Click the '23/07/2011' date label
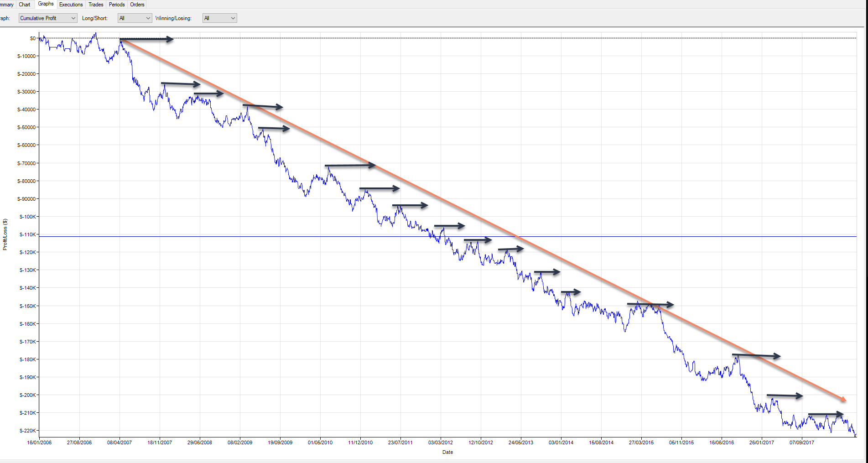Image resolution: width=868 pixels, height=463 pixels. click(400, 442)
